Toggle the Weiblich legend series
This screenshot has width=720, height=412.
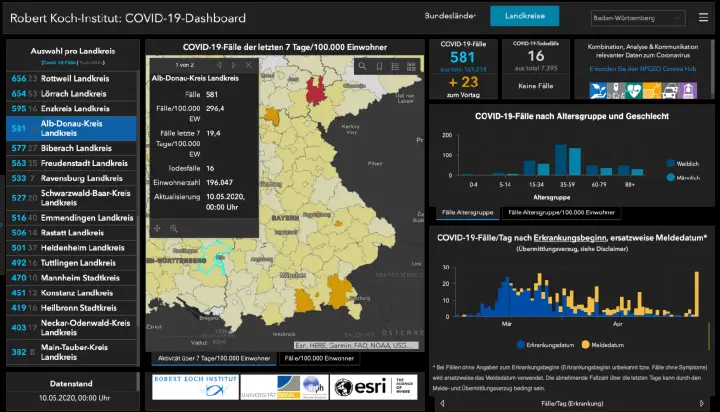tap(681, 162)
